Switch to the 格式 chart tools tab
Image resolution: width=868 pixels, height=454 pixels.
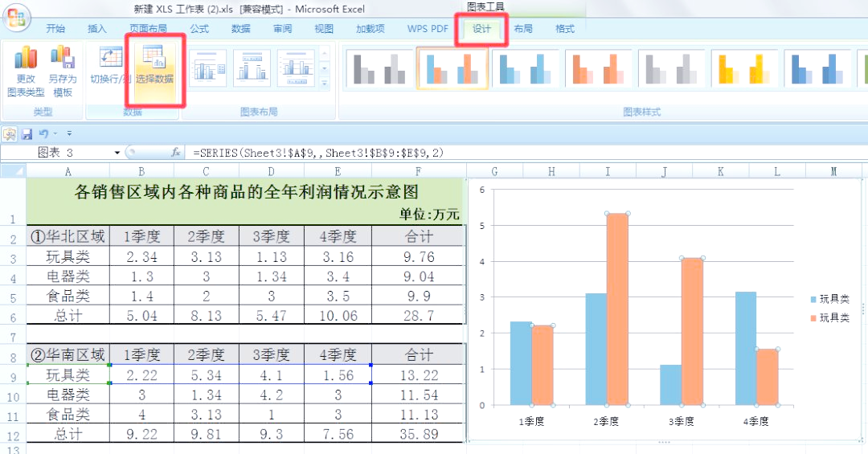(565, 28)
